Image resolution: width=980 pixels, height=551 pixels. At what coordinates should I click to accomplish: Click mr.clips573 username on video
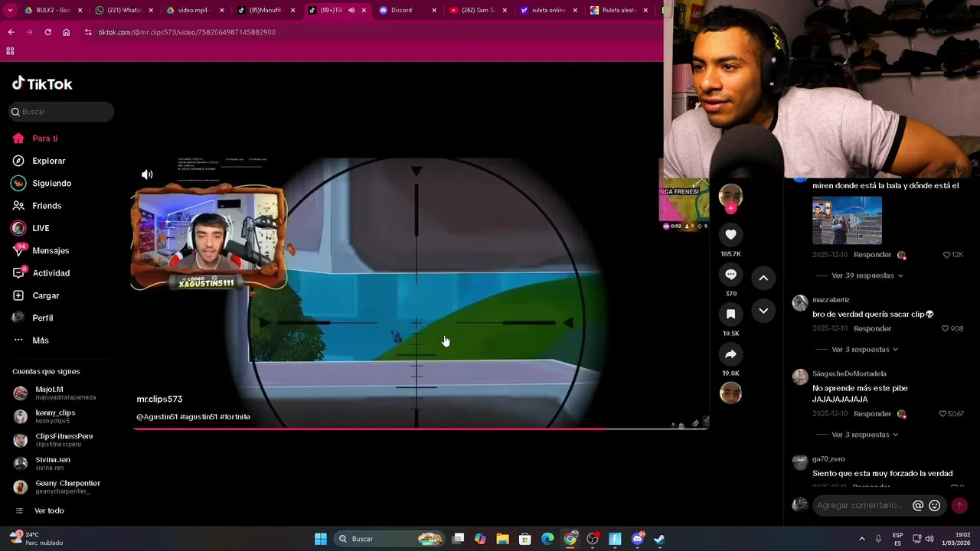point(159,399)
